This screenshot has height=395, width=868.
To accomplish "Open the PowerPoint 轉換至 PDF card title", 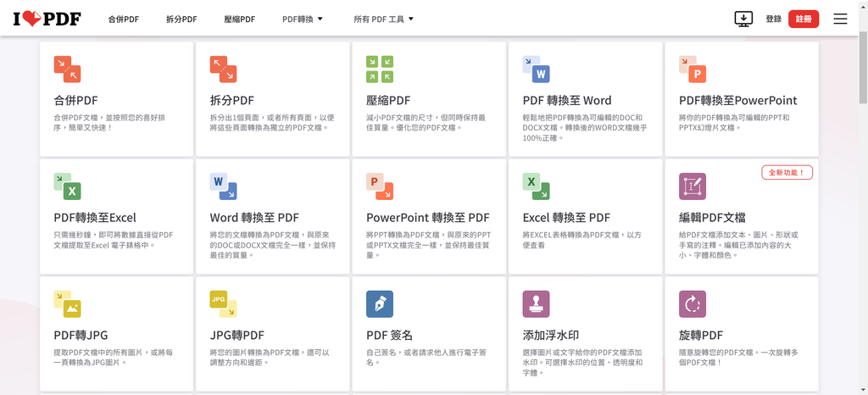I will pos(428,218).
